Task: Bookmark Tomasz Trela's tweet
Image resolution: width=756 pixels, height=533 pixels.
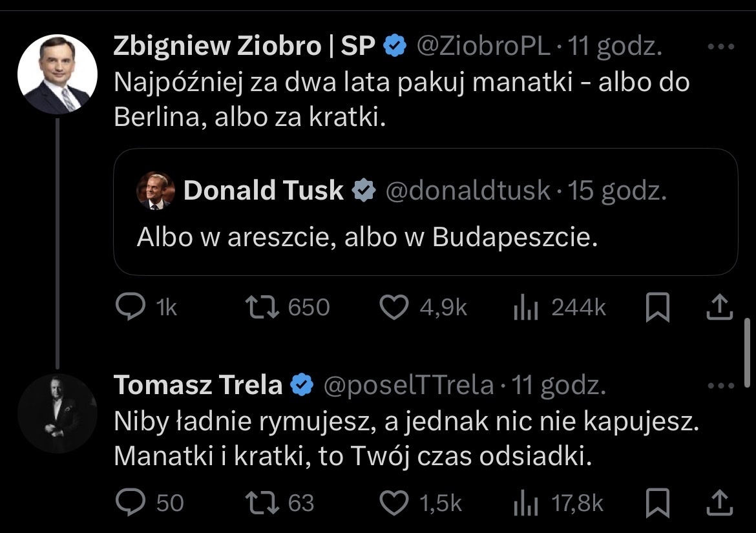Action: point(657,502)
